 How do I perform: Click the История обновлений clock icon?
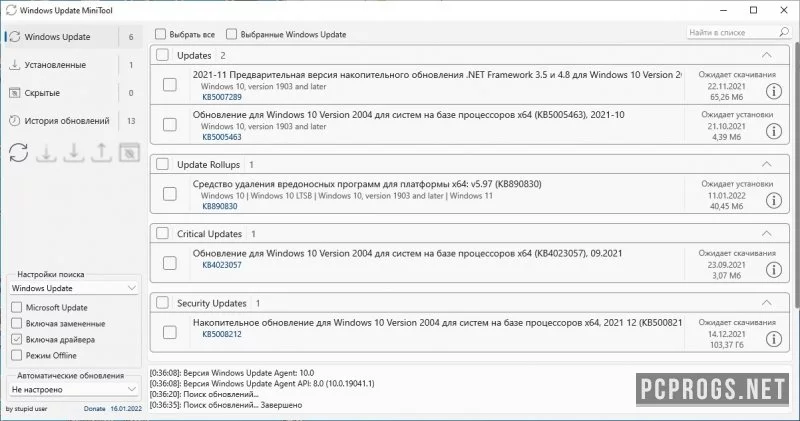pos(15,121)
